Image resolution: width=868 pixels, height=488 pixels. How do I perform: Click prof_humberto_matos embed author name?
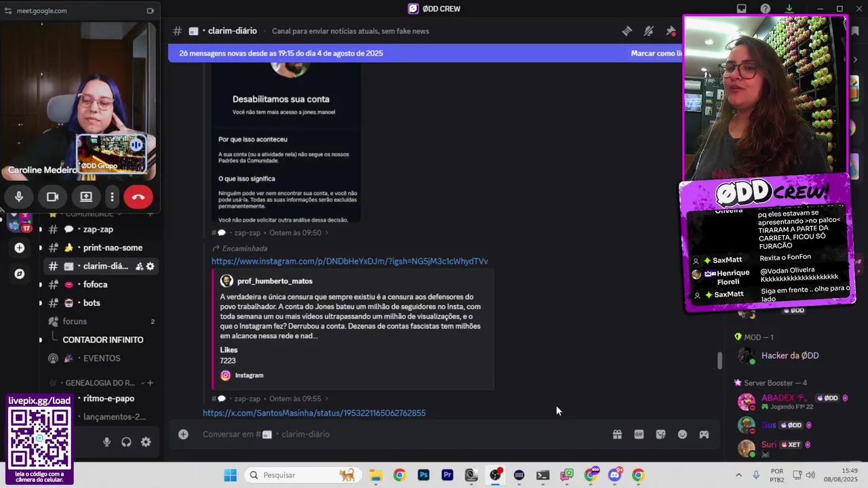coord(275,281)
